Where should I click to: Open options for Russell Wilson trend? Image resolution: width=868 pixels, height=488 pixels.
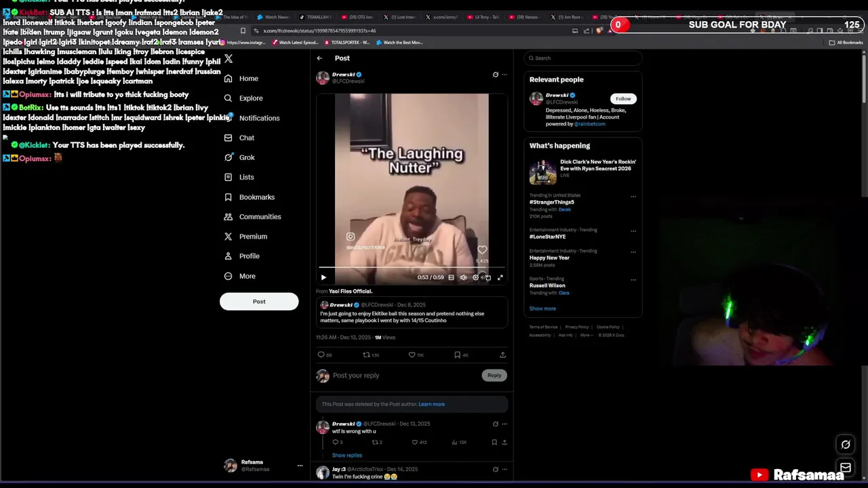pyautogui.click(x=633, y=279)
